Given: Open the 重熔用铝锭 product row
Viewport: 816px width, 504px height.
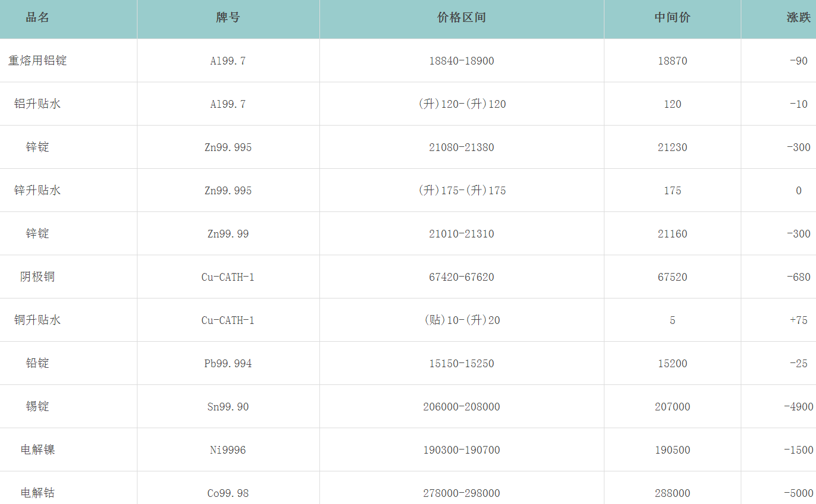Looking at the screenshot, I should point(37,60).
